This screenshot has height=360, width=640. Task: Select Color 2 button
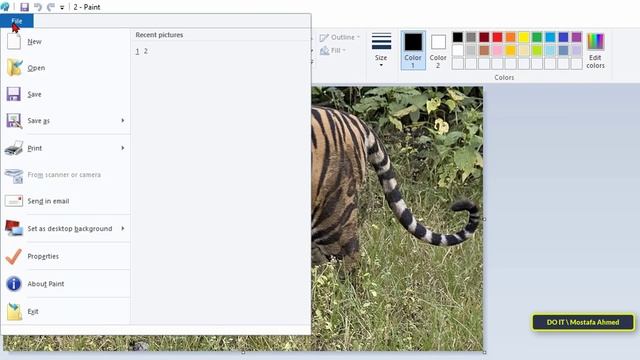(438, 50)
